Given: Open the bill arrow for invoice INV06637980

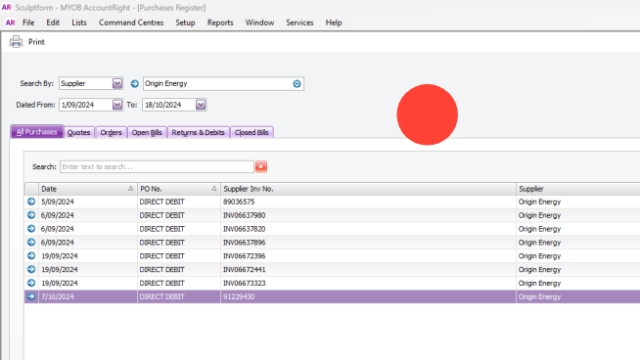Looking at the screenshot, I should [x=31, y=215].
